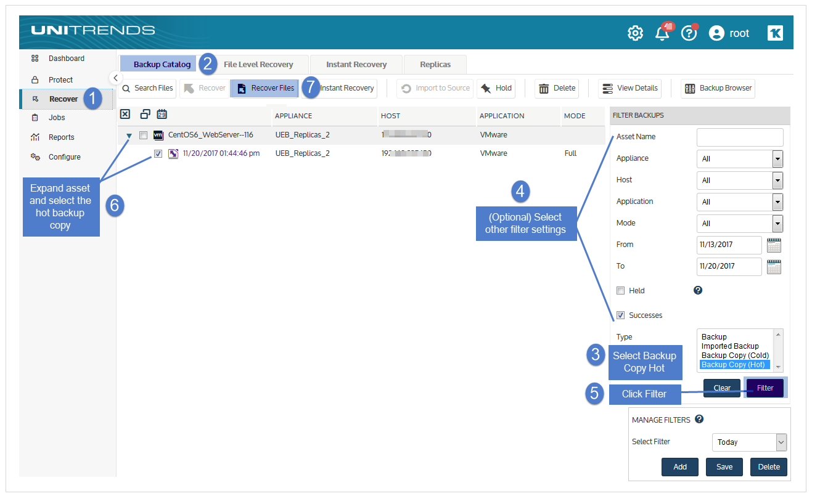Click the Type list scrollbar

coord(778,351)
